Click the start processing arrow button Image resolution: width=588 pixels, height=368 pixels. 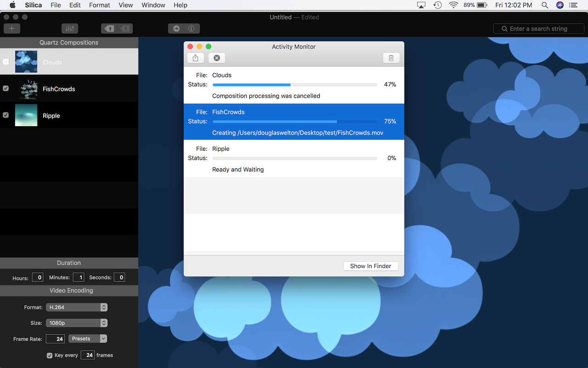(176, 29)
